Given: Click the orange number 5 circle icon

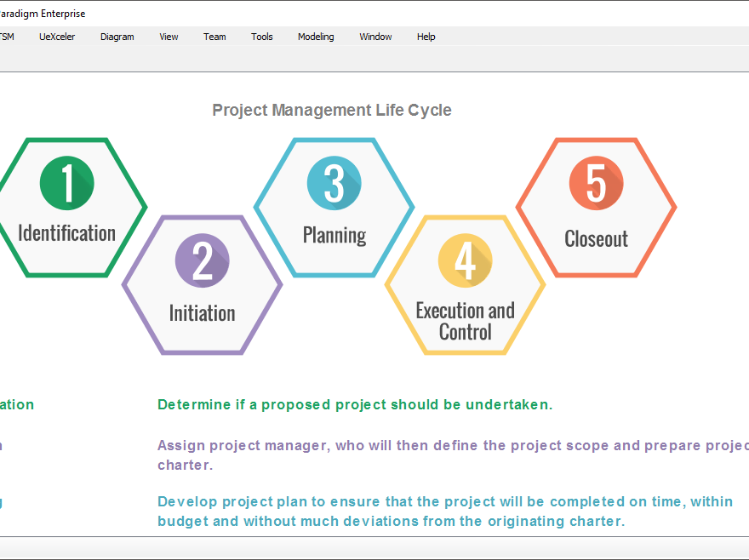Looking at the screenshot, I should click(596, 182).
